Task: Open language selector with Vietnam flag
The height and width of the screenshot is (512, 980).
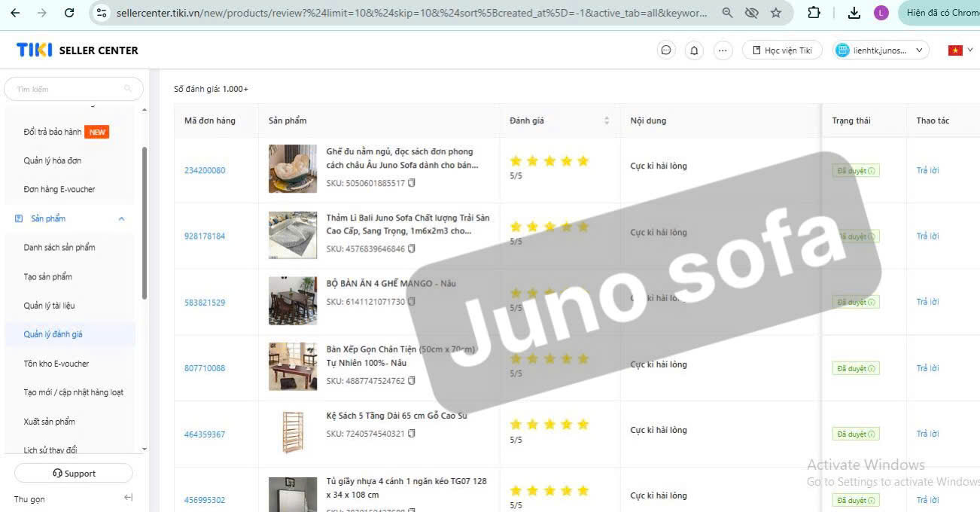Action: [960, 50]
